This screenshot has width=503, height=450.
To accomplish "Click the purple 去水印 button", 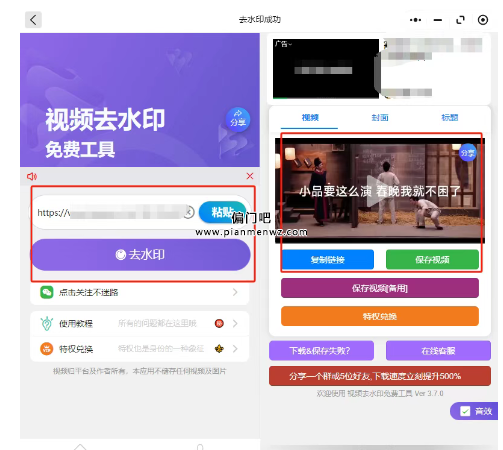I will pyautogui.click(x=140, y=255).
